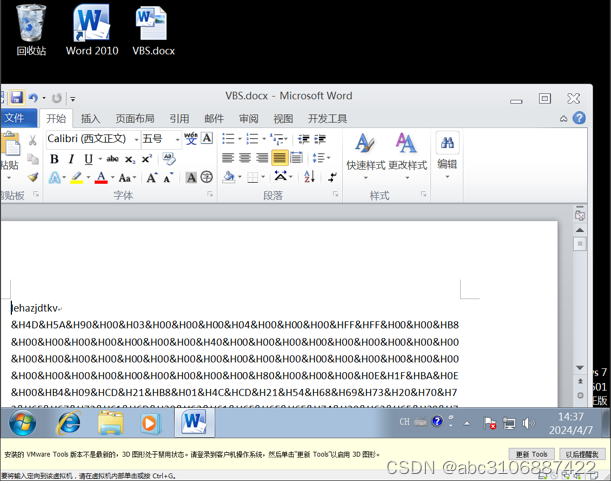The image size is (611, 484).
Task: Toggle strikethrough (abc)
Action: 113,159
